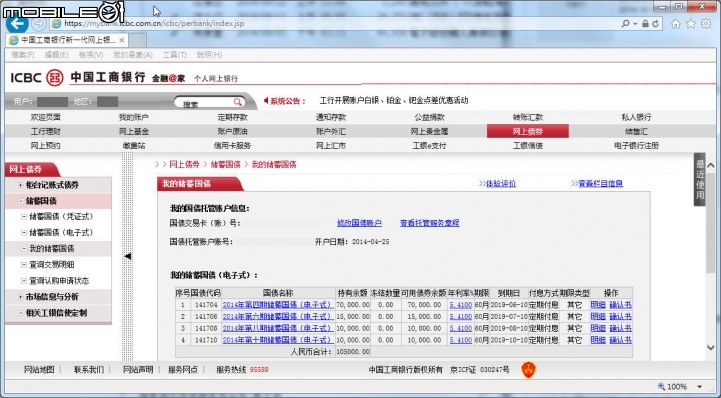
Task: Click the 修改国债账户 link
Action: [359, 223]
